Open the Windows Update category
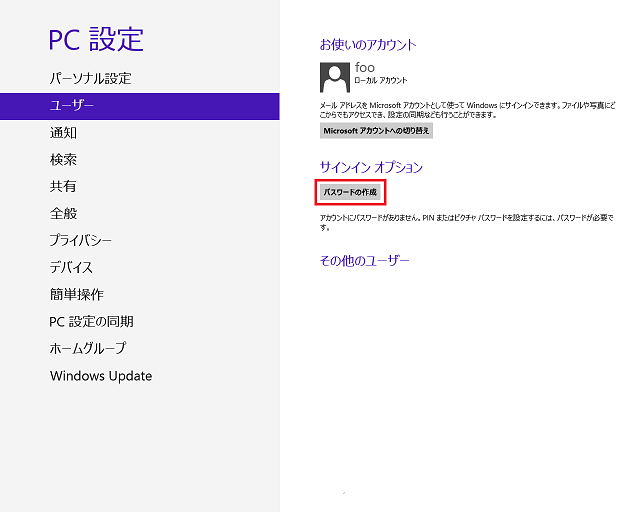The image size is (640, 512). 101,376
